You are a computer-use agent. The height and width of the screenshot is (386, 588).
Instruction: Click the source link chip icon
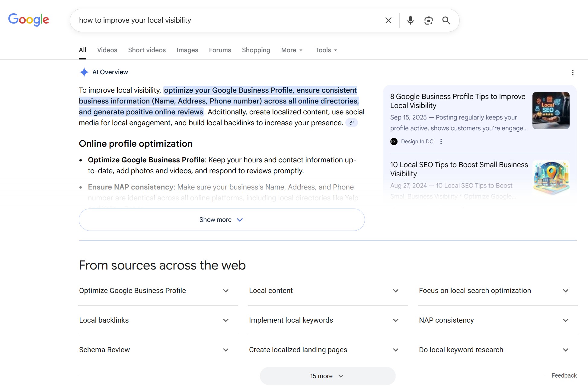point(351,123)
